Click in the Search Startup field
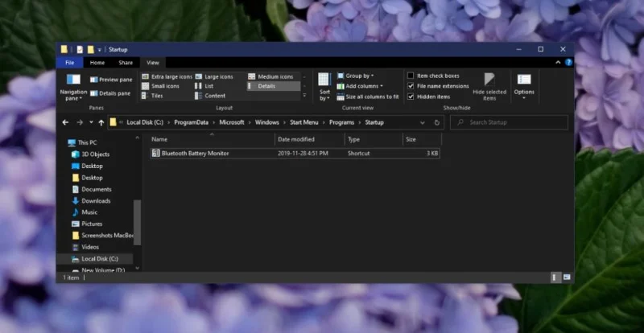The image size is (644, 333). coord(509,122)
